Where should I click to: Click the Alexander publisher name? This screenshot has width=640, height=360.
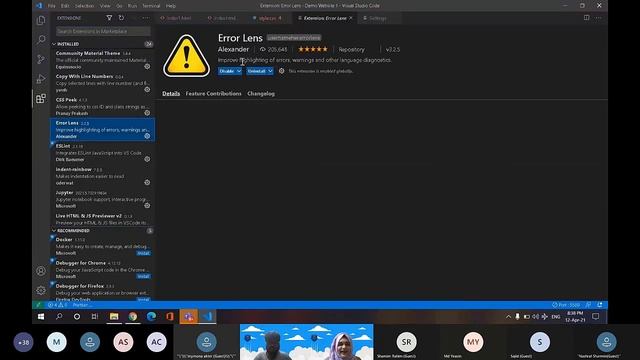(x=233, y=49)
